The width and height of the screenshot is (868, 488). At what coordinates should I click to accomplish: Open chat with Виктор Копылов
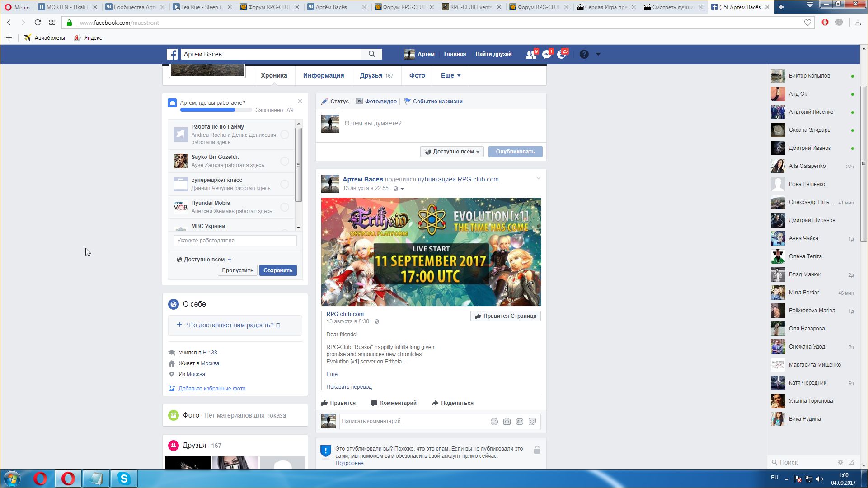pos(812,76)
